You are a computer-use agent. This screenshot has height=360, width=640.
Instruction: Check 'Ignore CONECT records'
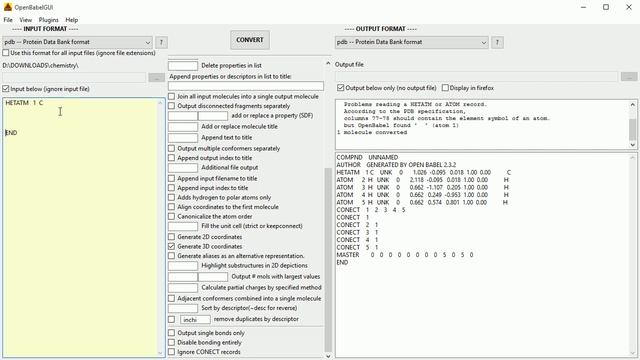(x=171, y=352)
